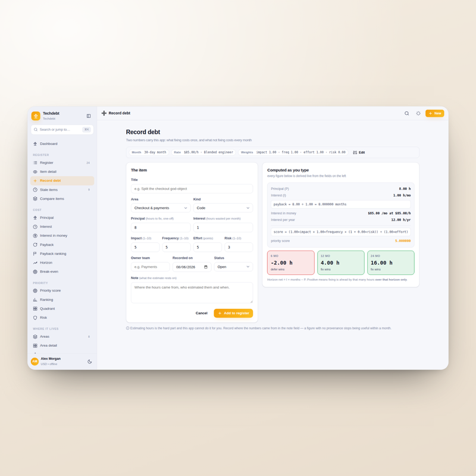The height and width of the screenshot is (476, 476).
Task: Focus the Owner team field
Action: click(151, 267)
